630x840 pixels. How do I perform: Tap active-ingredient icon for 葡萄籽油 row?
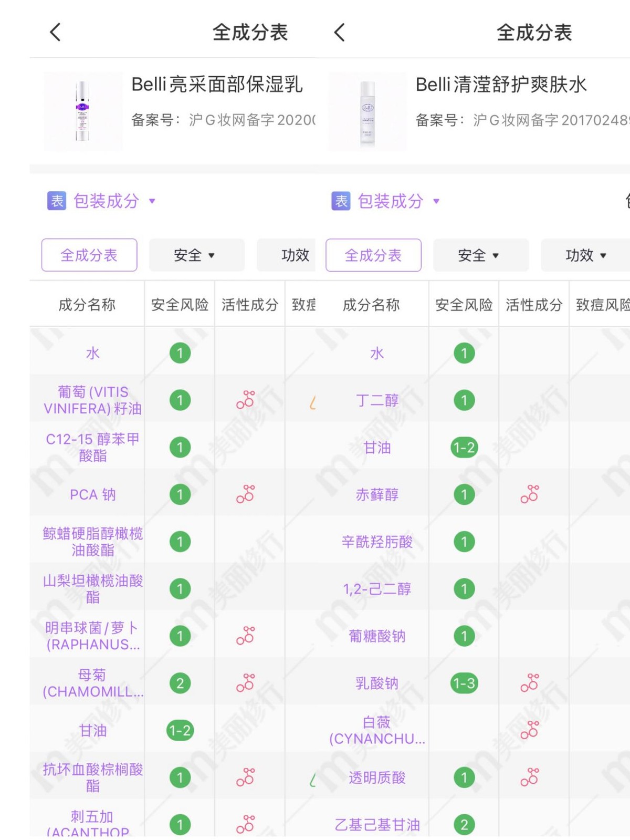(246, 400)
